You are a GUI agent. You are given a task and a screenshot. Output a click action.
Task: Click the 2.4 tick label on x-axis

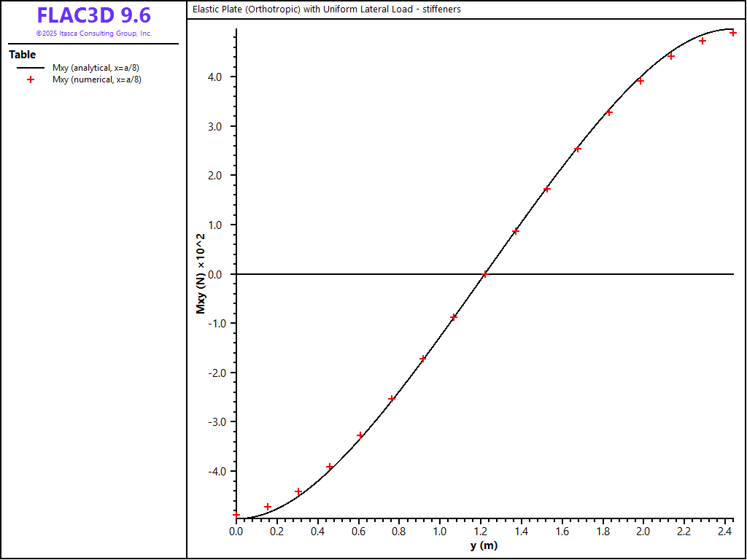(x=724, y=532)
